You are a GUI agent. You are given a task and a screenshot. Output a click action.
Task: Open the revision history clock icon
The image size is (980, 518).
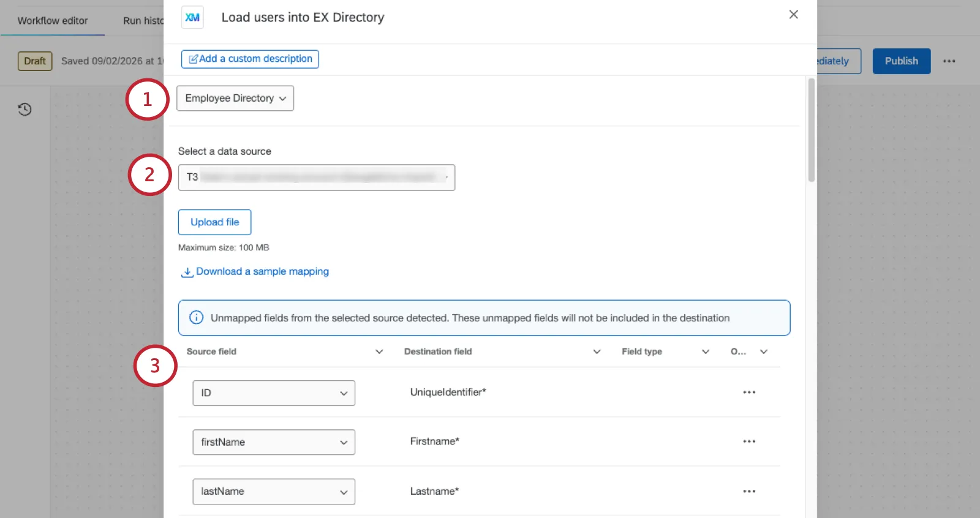[24, 110]
